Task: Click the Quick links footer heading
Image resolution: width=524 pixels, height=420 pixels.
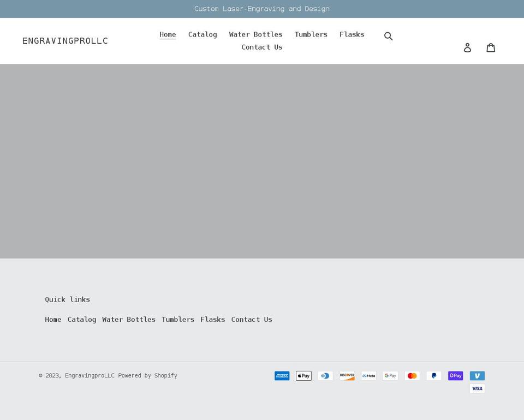Action: click(68, 299)
